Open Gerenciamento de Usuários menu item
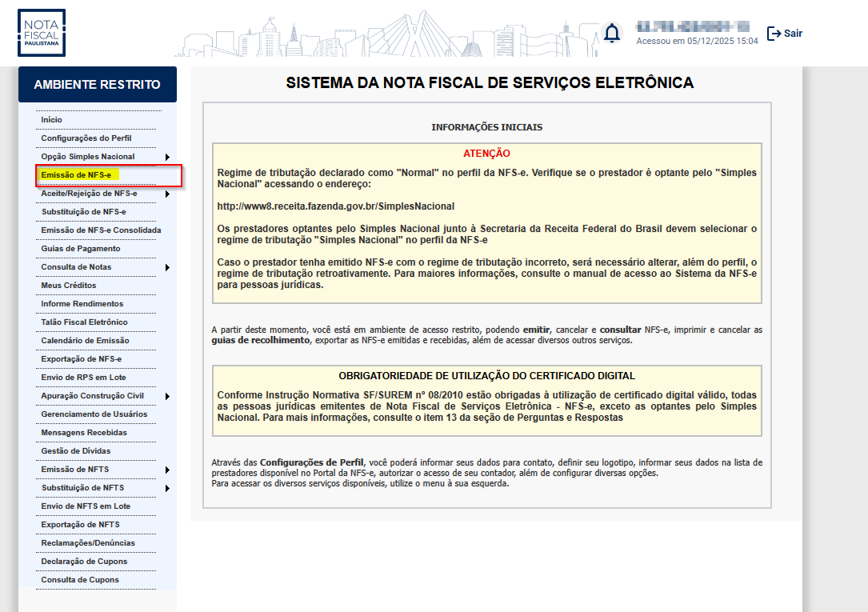 tap(94, 414)
